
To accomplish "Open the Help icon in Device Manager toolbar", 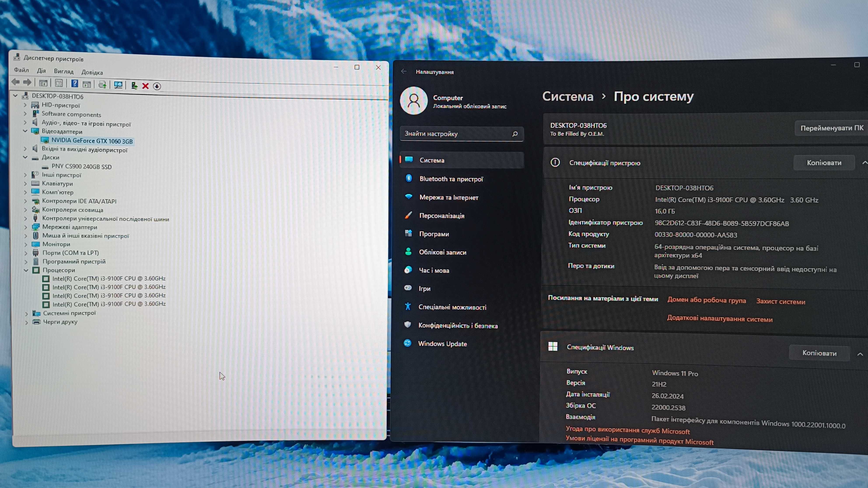I will [74, 84].
